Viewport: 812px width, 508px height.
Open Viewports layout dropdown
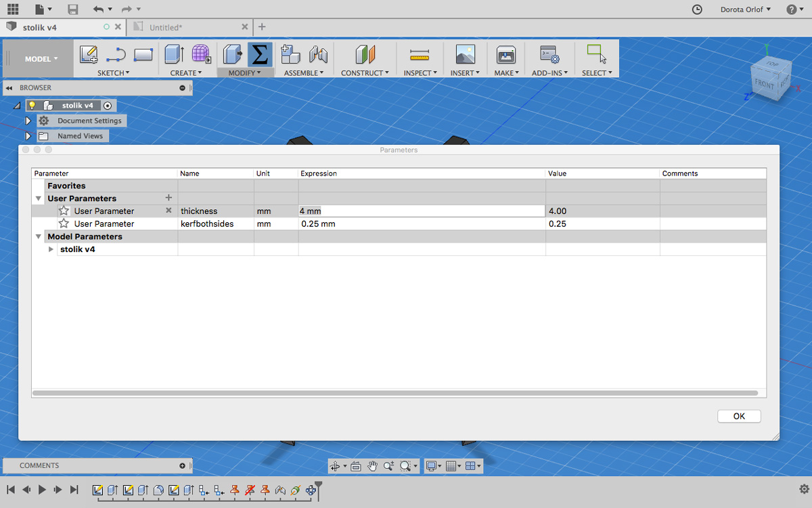[x=473, y=466]
